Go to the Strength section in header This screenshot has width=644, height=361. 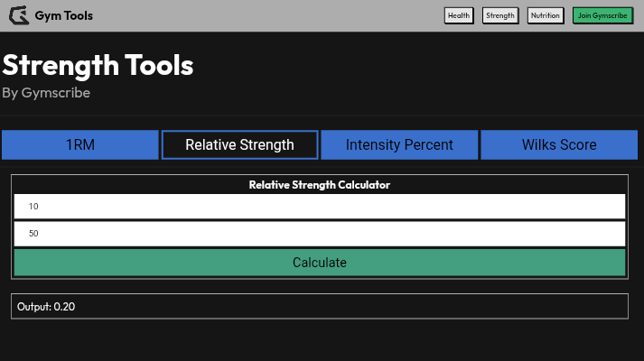tap(499, 15)
